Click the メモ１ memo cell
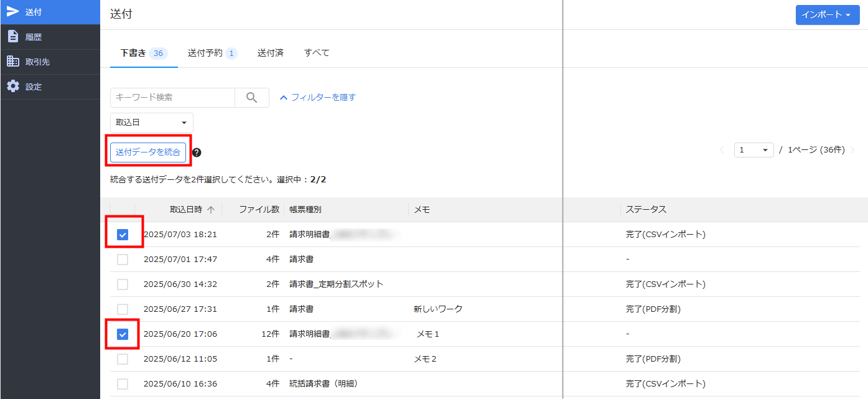The height and width of the screenshot is (399, 868). (428, 334)
